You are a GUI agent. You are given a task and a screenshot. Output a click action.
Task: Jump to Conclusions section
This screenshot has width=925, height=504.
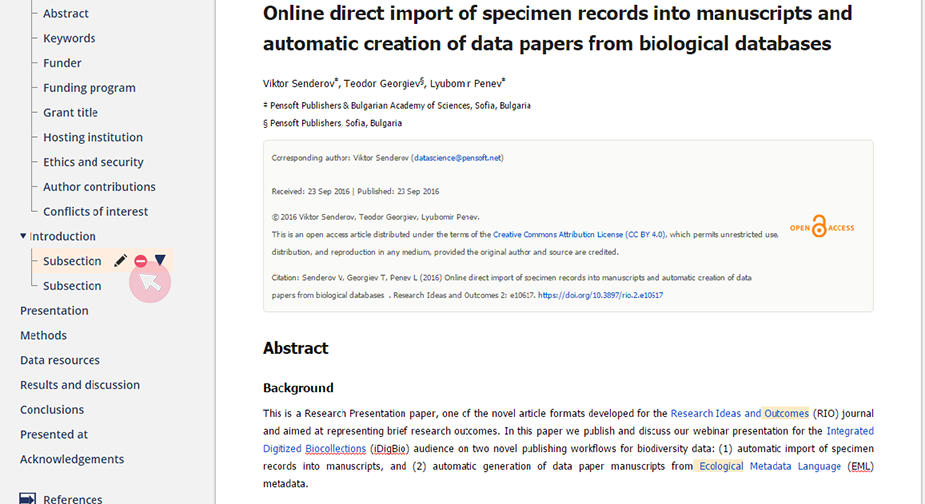click(52, 410)
